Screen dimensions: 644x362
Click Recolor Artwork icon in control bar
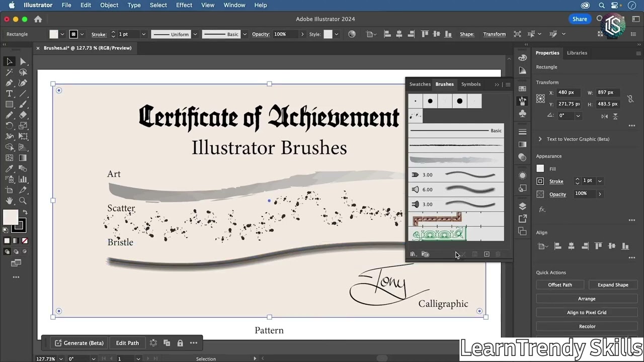(x=352, y=34)
